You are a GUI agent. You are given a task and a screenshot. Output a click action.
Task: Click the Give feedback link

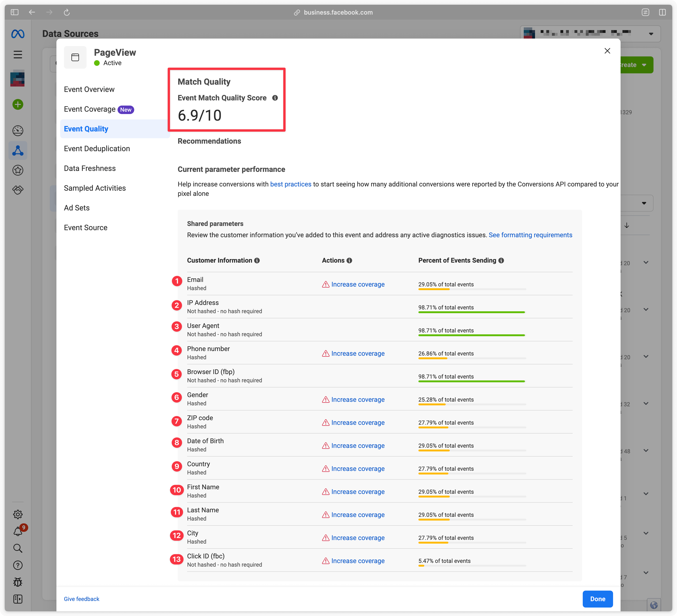(x=82, y=599)
